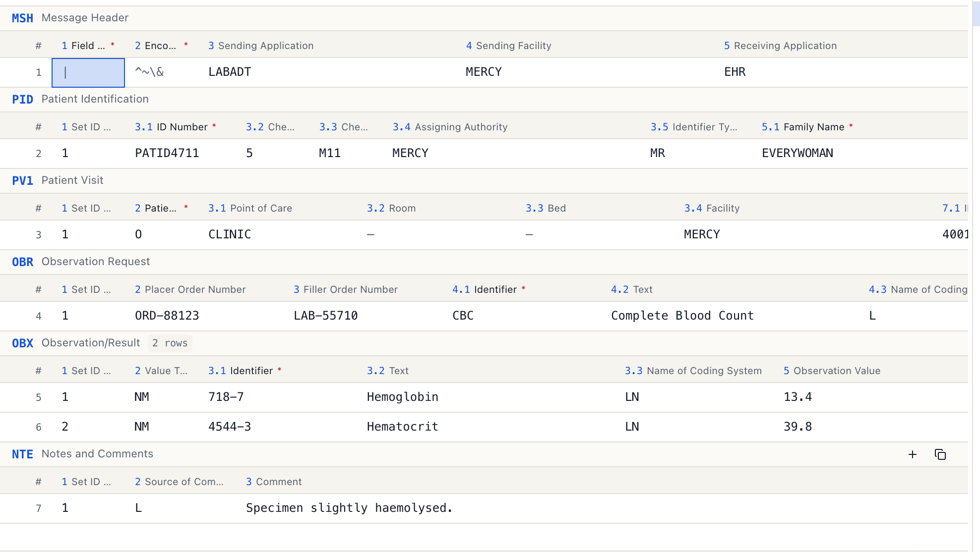The image size is (980, 552).
Task: Select the MSH field separator cell
Action: (88, 72)
